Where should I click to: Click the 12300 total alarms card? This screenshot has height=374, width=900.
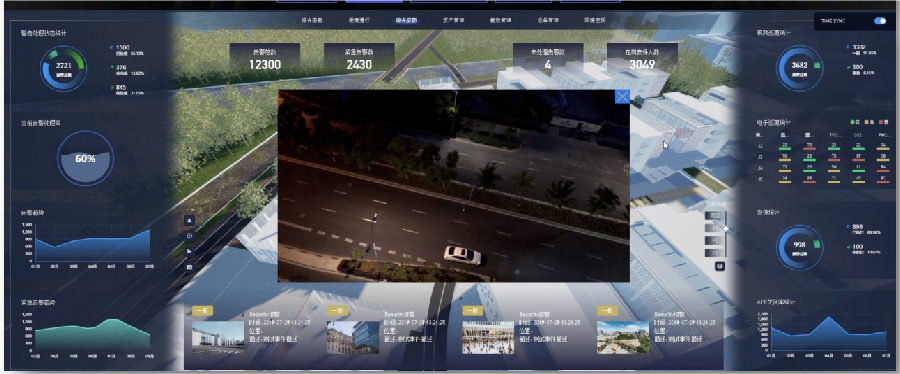[265, 57]
